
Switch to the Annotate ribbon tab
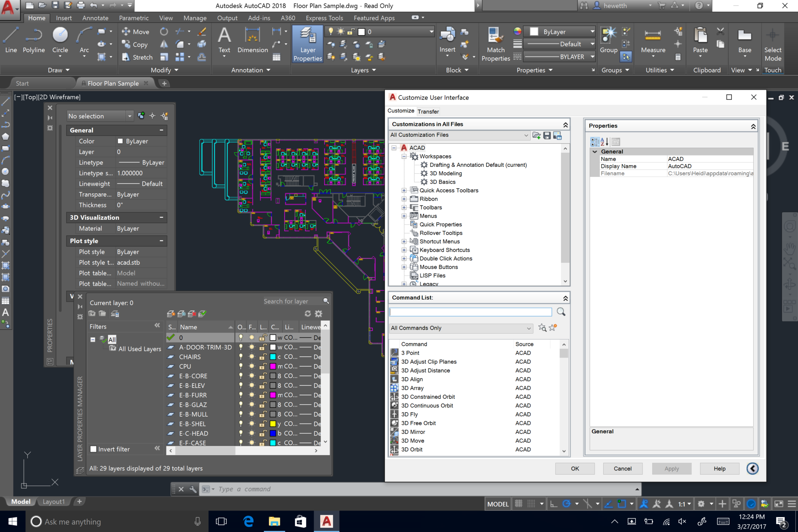(95, 18)
